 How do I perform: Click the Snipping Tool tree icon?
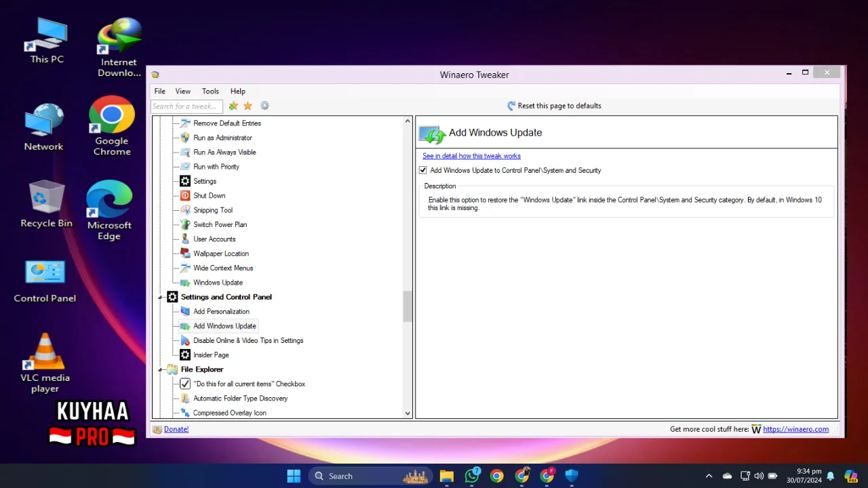185,210
